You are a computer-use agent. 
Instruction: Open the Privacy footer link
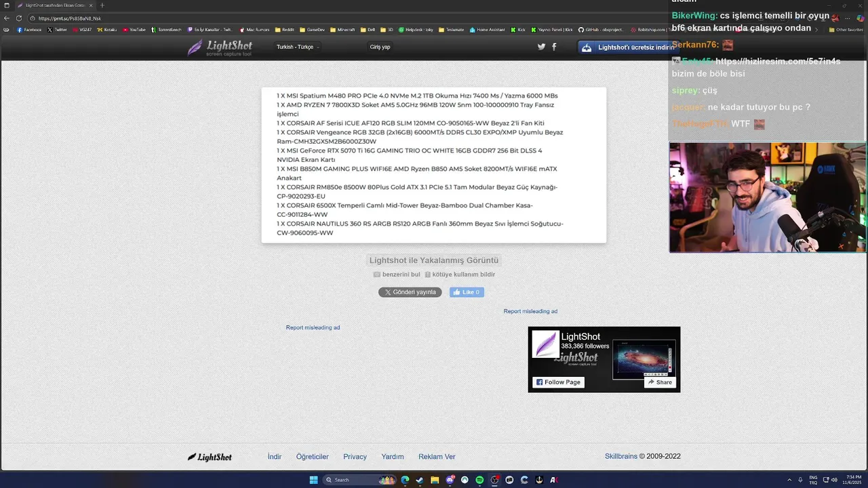coord(355,457)
